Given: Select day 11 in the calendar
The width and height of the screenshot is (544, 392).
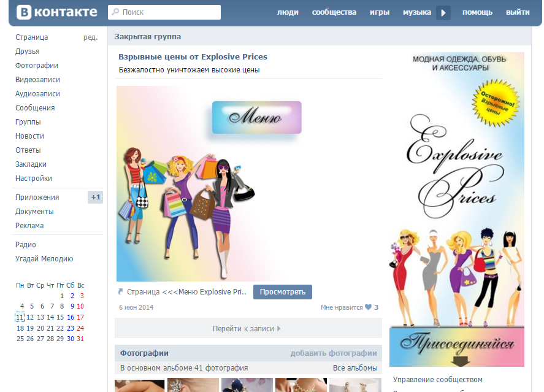Looking at the screenshot, I should pyautogui.click(x=20, y=317).
